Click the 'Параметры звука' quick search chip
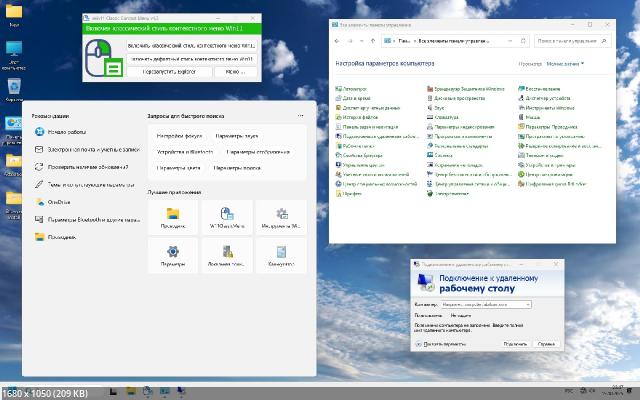This screenshot has height=400, width=640. pyautogui.click(x=236, y=134)
